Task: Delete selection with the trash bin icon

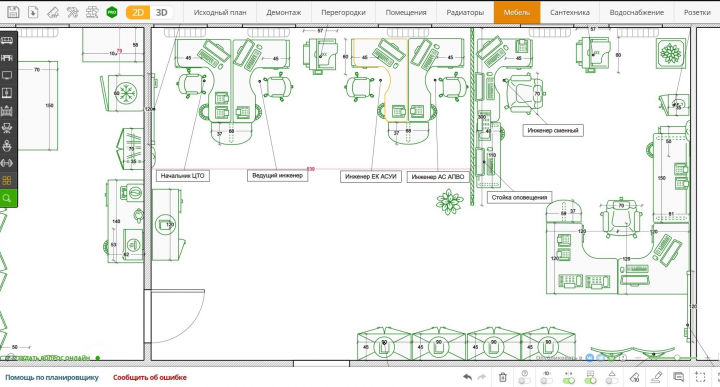Action: (x=503, y=377)
